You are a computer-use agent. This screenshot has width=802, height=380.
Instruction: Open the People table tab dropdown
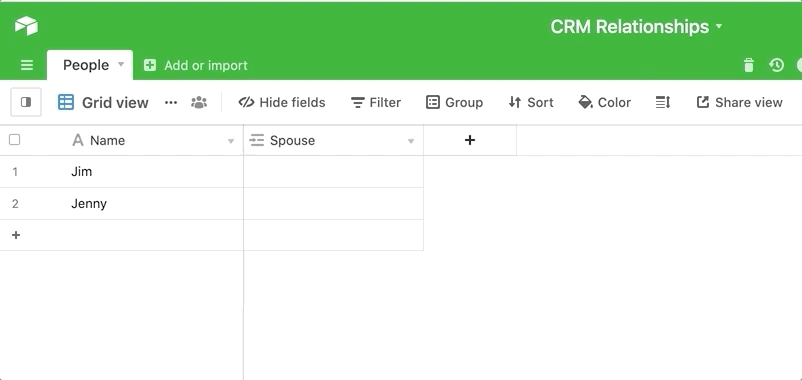tap(121, 64)
